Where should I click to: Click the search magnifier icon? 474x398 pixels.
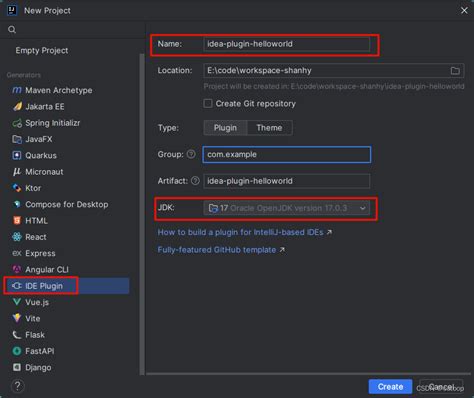(x=12, y=30)
